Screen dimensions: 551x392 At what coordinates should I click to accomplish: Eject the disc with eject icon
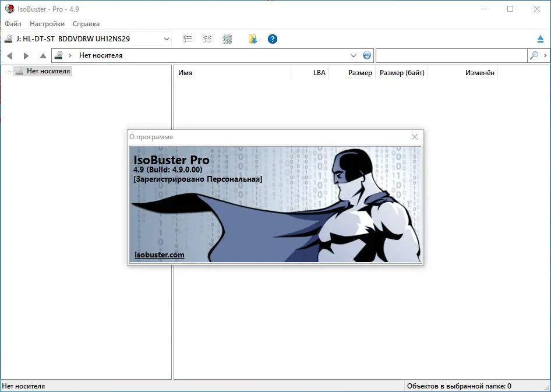tap(541, 39)
